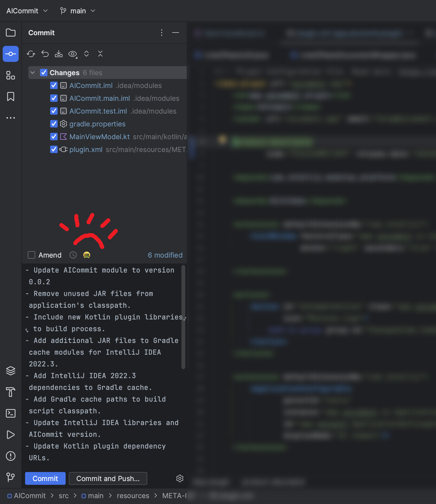
Task: Open the main branch dropdown
Action: (x=78, y=11)
